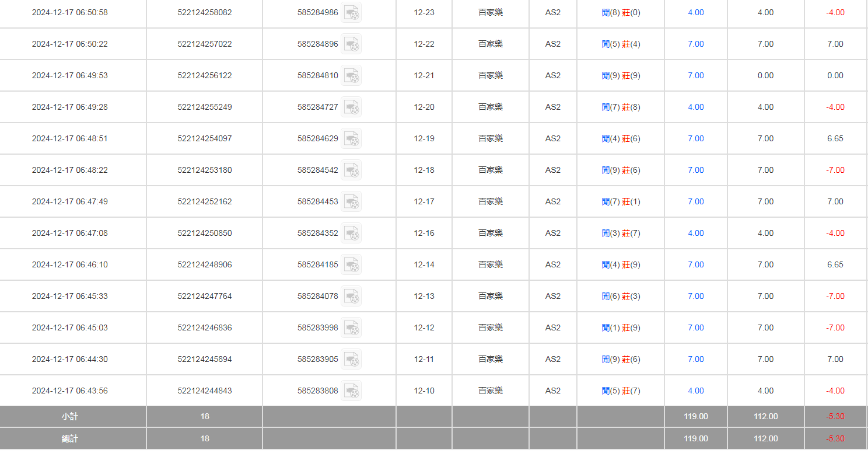This screenshot has height=453, width=868.
Task: Open blue 4.00 bet amount in 12-23 row
Action: 695,12
